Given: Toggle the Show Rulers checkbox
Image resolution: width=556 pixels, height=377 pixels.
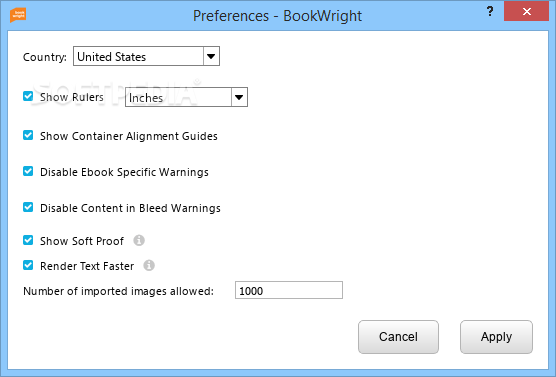Looking at the screenshot, I should click(x=28, y=96).
